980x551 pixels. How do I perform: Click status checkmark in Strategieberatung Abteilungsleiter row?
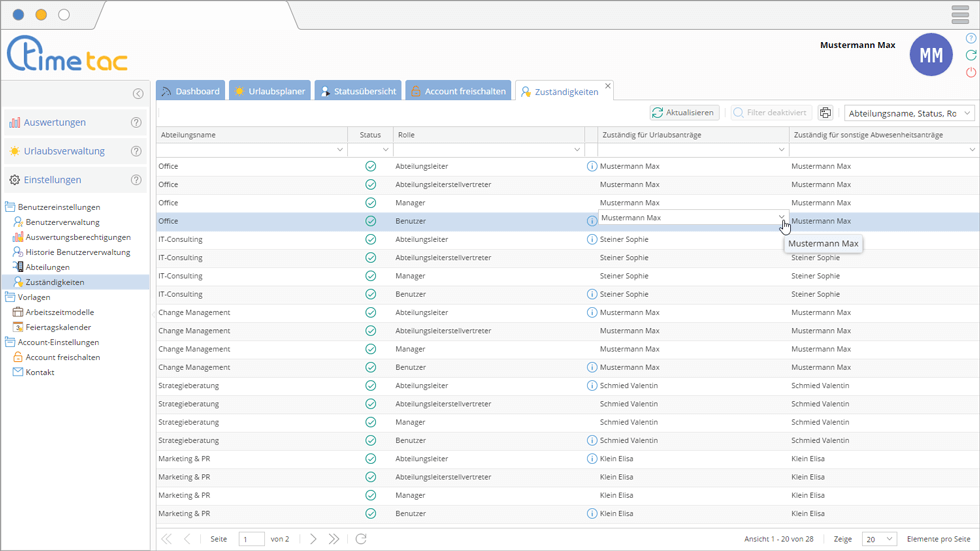pos(371,386)
